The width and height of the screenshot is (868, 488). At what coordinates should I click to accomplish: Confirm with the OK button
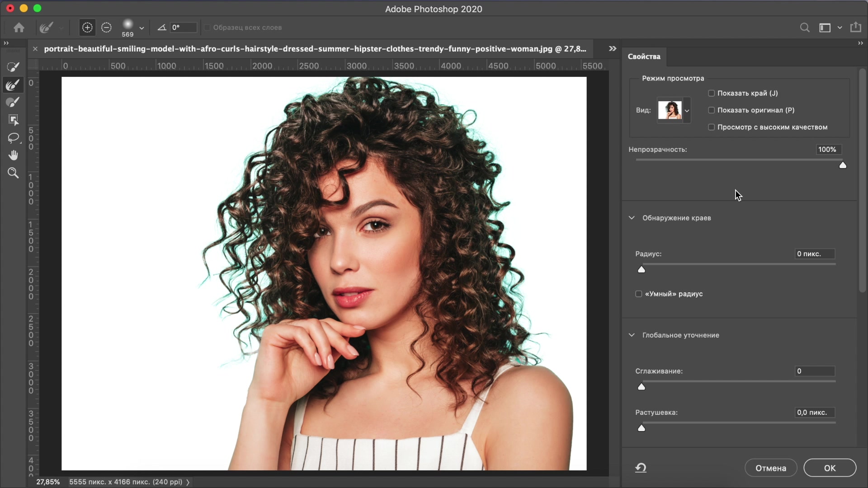point(830,468)
